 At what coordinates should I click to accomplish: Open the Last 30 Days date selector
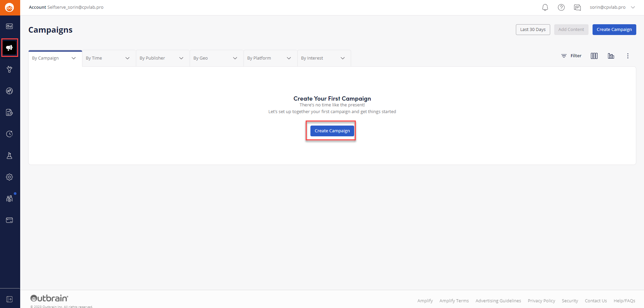coord(533,29)
